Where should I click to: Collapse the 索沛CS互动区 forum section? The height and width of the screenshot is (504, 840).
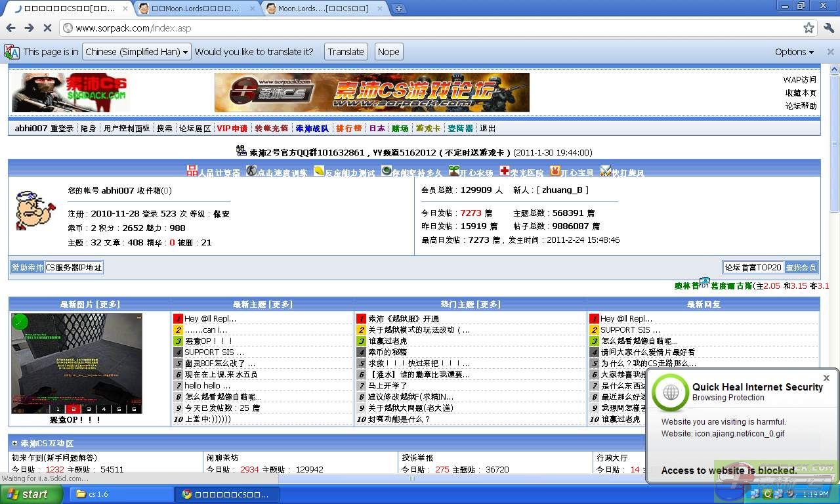pyautogui.click(x=14, y=444)
